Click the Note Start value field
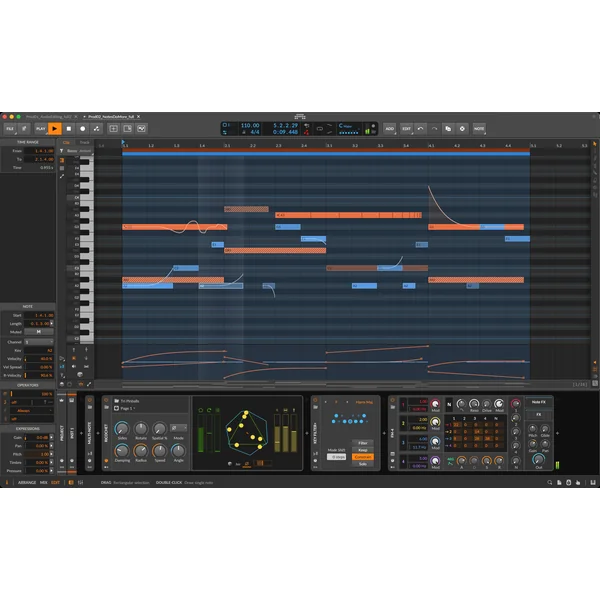The width and height of the screenshot is (600, 600). 39,315
